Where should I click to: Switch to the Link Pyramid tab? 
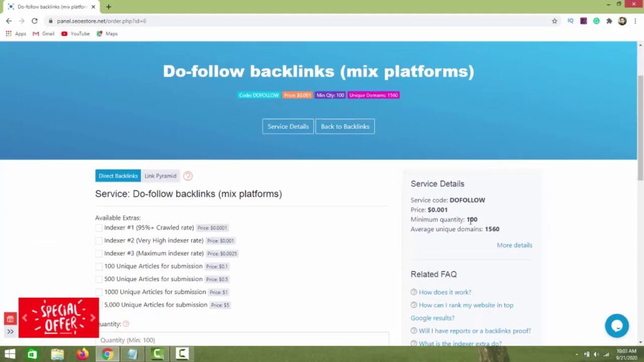click(x=160, y=176)
